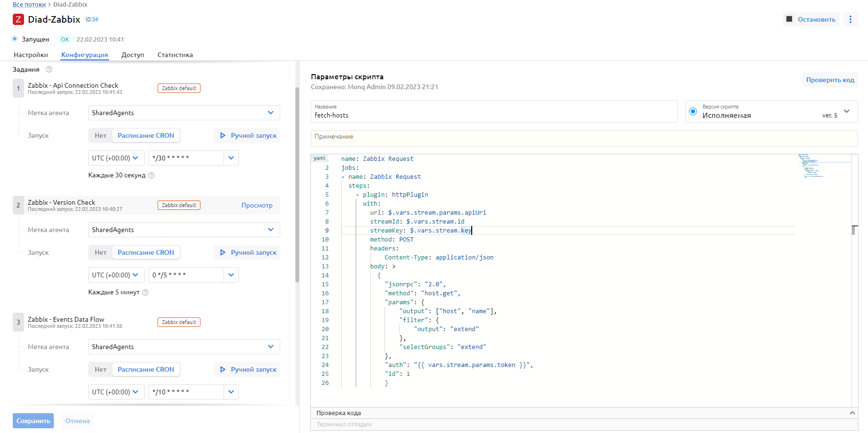Click tasks list vertical scrollbar
This screenshot has width=868, height=433.
(x=297, y=185)
